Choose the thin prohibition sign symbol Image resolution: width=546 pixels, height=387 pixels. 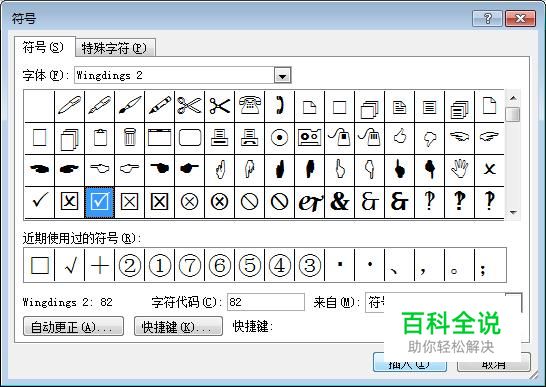point(249,202)
